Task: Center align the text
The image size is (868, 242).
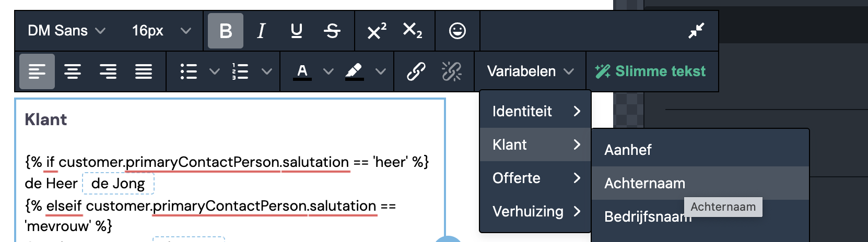Action: pos(73,71)
